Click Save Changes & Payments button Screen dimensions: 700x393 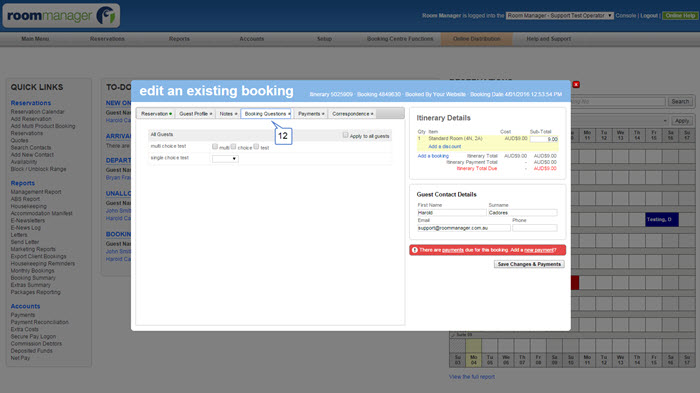pyautogui.click(x=529, y=264)
